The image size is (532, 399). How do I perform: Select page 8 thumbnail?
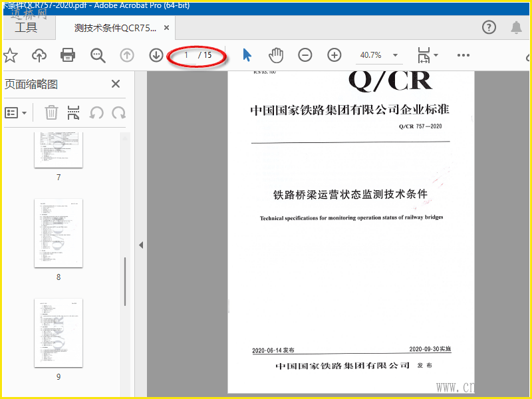pyautogui.click(x=59, y=233)
